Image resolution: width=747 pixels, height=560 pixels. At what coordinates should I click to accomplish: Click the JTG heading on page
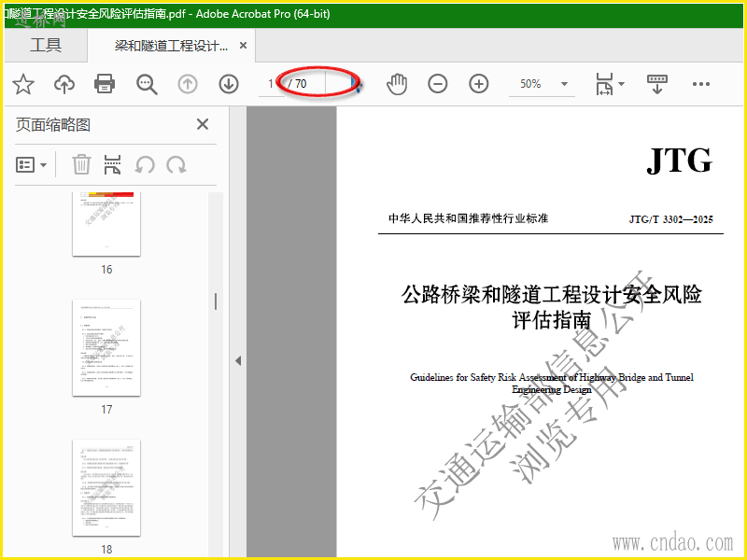point(680,160)
